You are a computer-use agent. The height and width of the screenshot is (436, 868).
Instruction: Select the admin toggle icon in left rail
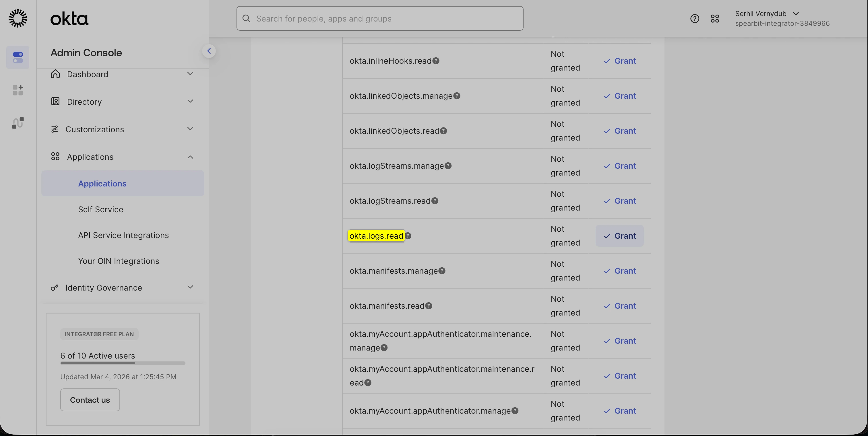click(18, 57)
